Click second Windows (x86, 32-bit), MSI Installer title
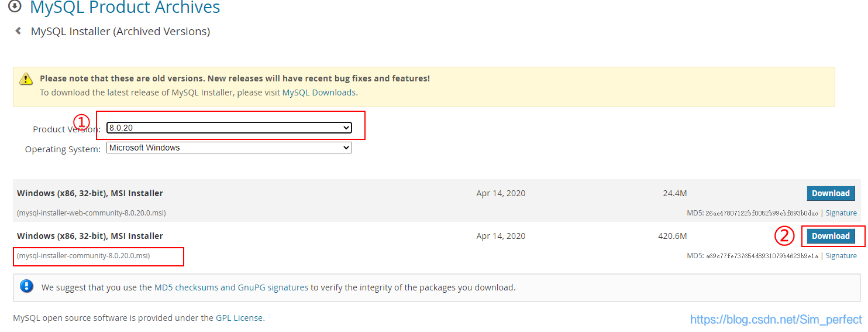 click(x=90, y=236)
